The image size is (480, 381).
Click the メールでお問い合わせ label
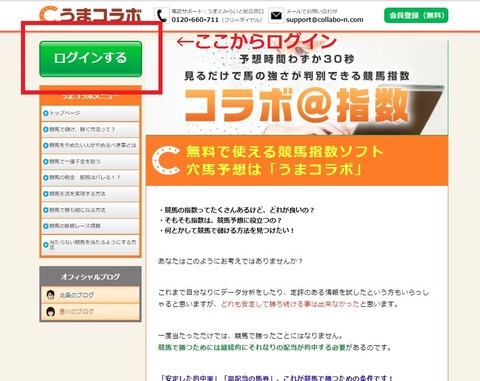click(x=312, y=11)
